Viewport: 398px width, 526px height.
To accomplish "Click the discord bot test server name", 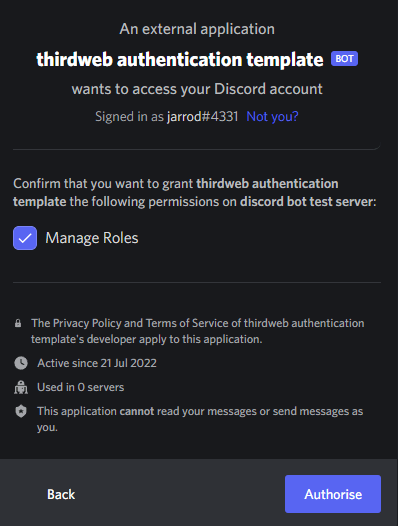I will (306, 202).
